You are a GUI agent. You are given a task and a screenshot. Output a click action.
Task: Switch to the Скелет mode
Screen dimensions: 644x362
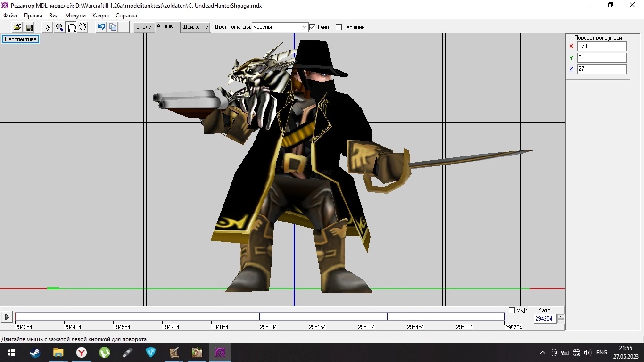[x=145, y=27]
